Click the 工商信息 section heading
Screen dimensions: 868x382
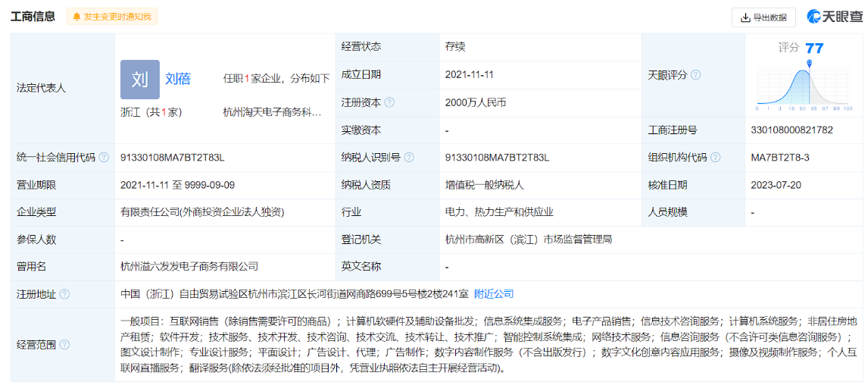pyautogui.click(x=33, y=17)
